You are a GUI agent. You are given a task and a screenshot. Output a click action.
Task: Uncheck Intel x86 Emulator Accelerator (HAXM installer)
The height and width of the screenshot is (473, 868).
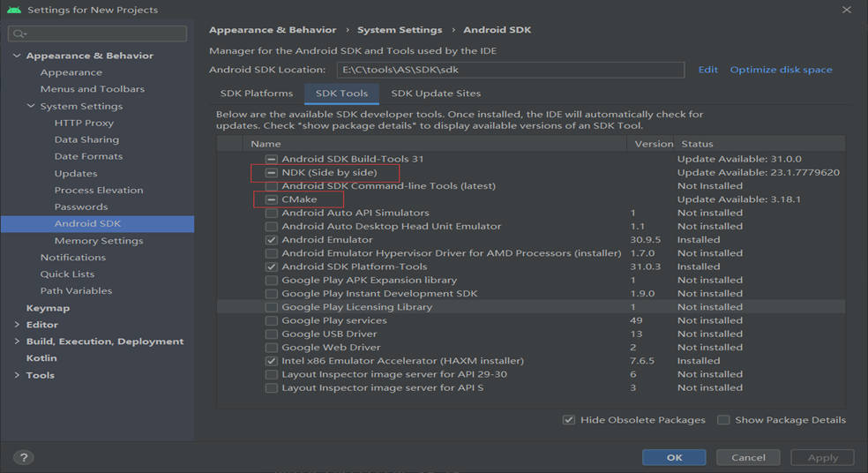[x=272, y=361]
